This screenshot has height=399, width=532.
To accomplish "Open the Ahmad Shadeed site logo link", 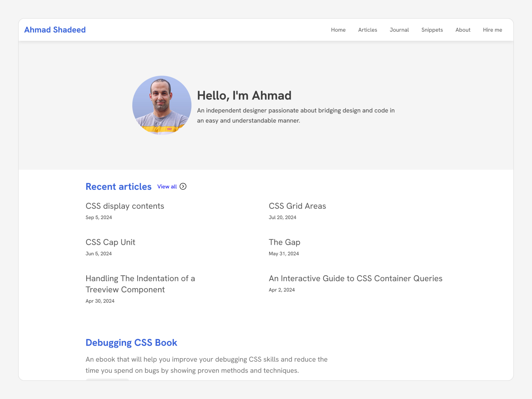I will pyautogui.click(x=55, y=30).
